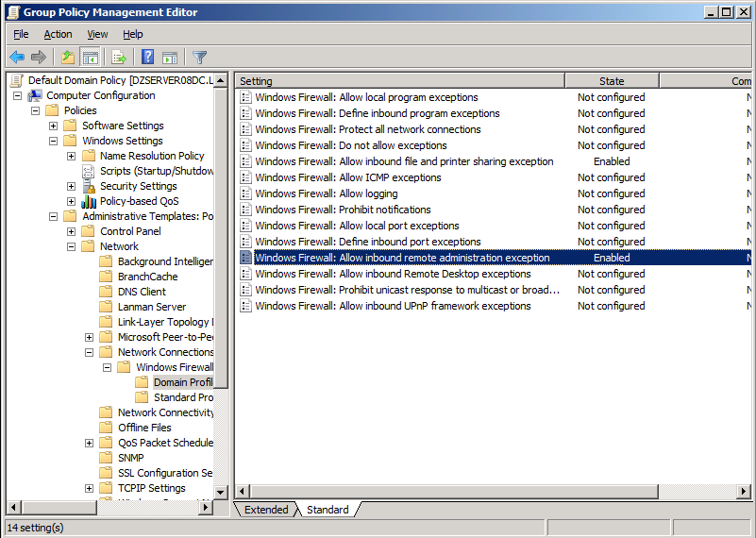Click the settings list scroll right arrow
The height and width of the screenshot is (538, 756).
744,492
